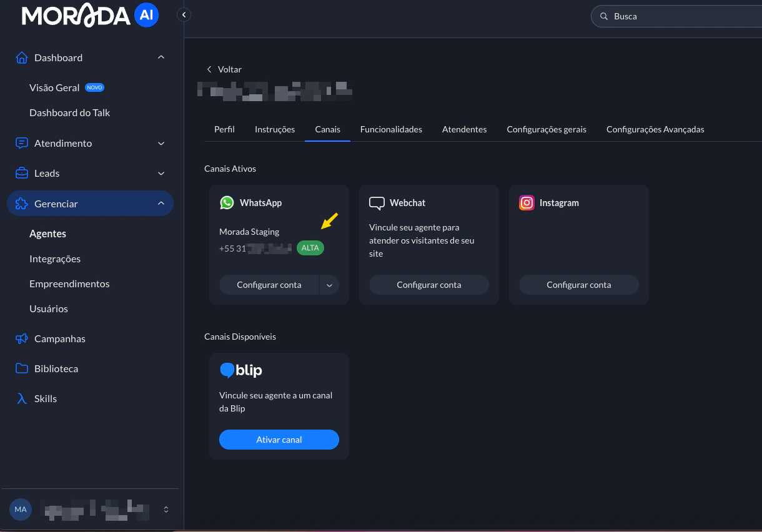Switch to the Atendentes tab
Screen dimensions: 762x532
465,129
